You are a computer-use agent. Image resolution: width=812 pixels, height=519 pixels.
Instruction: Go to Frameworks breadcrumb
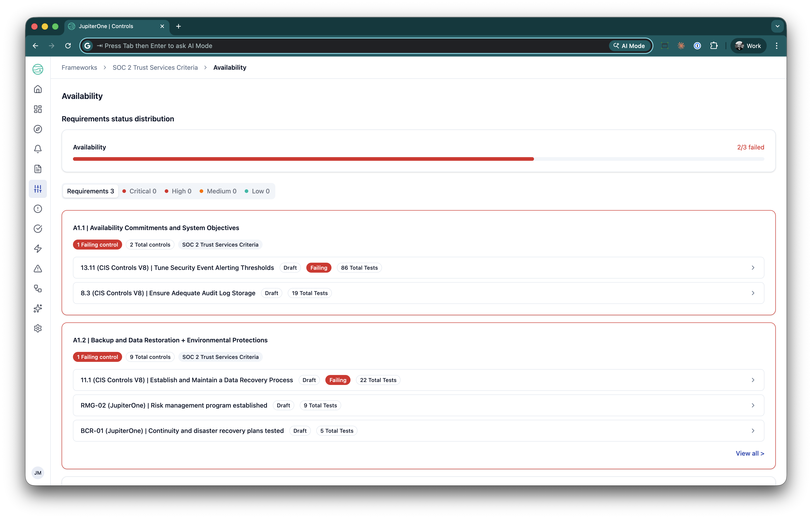(79, 67)
